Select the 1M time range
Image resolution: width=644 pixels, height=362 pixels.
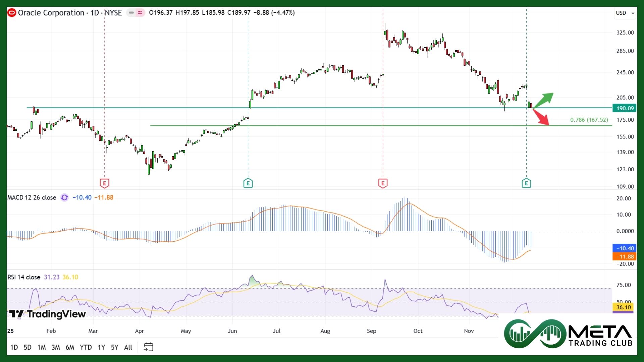click(42, 347)
